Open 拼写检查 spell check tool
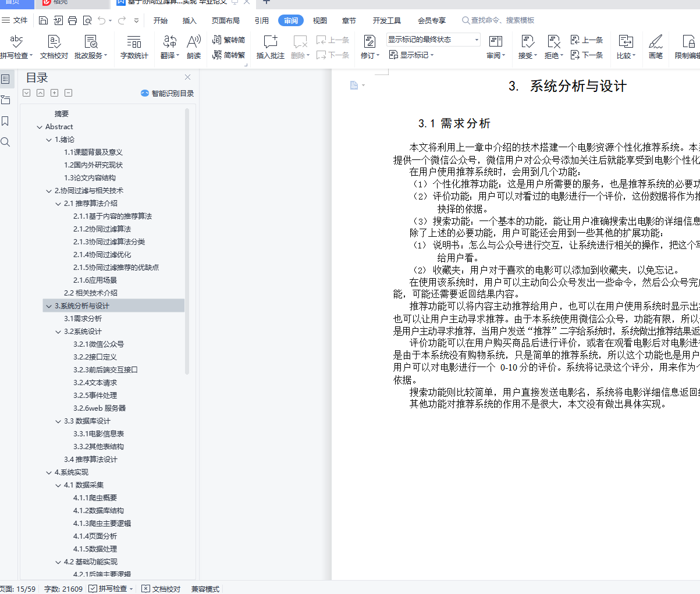This screenshot has height=594, width=700. 16,47
